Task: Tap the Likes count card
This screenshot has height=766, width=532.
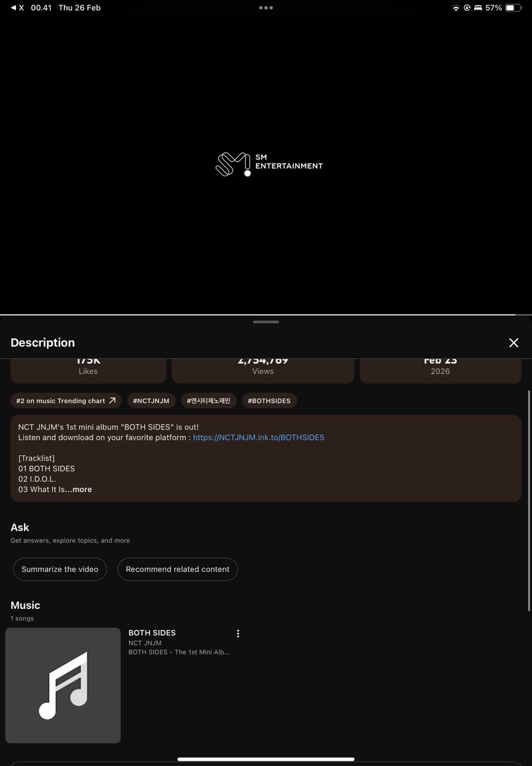Action: (88, 370)
